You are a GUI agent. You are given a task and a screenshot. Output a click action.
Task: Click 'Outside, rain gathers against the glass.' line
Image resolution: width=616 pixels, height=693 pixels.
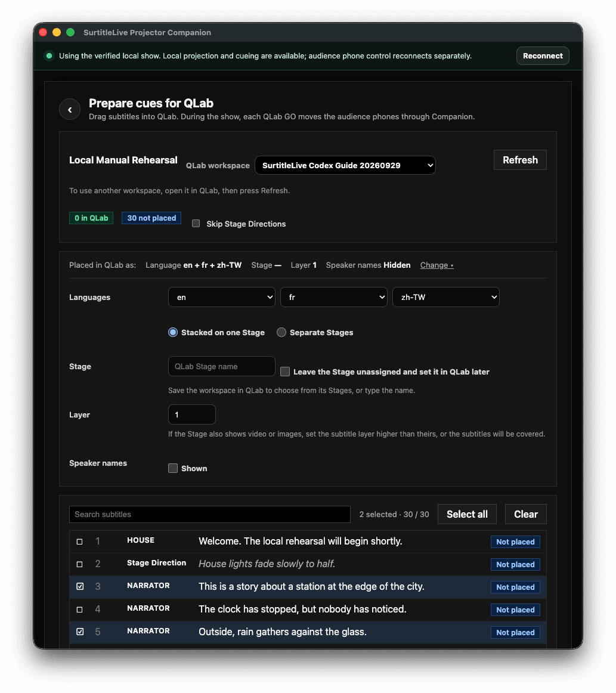(x=283, y=632)
